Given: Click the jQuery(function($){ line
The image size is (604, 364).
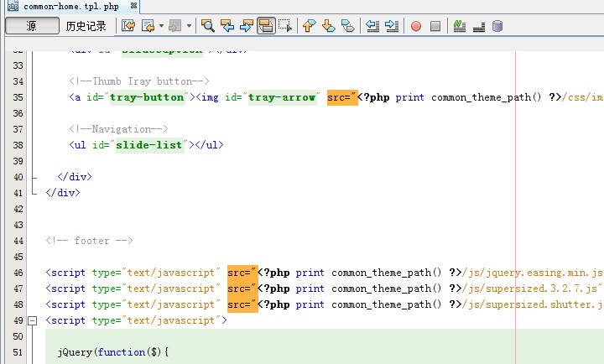Looking at the screenshot, I should point(113,352).
